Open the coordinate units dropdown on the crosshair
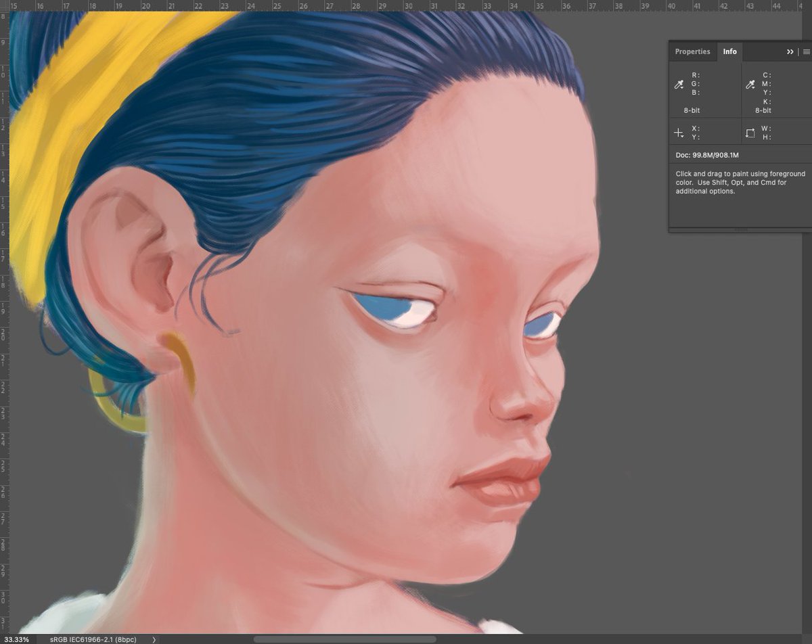Viewport: 812px width, 644px height. (683, 137)
